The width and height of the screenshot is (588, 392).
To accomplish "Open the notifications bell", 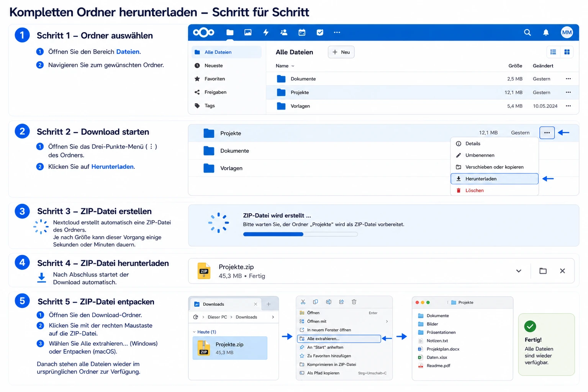I will pos(546,33).
